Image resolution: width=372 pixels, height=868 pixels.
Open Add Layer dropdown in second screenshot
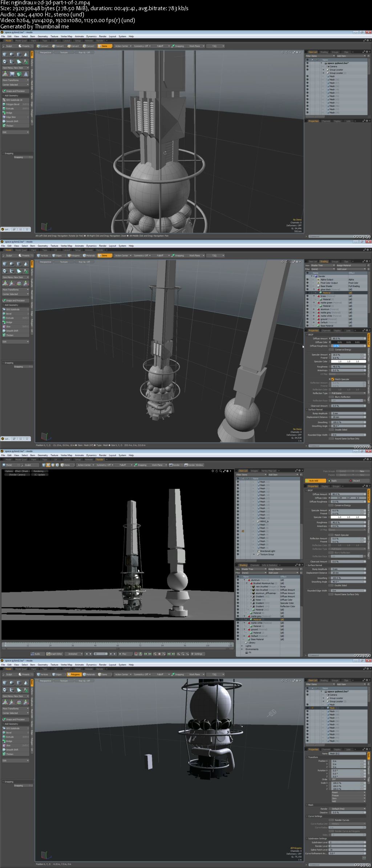coord(351,269)
